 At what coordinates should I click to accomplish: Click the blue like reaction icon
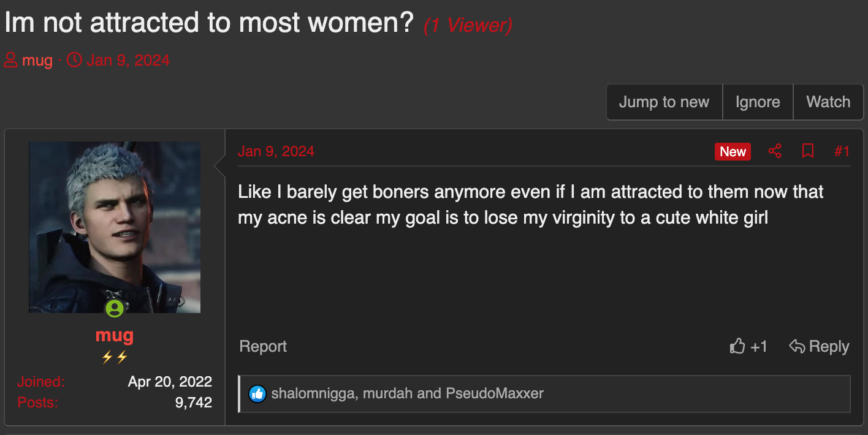point(257,393)
